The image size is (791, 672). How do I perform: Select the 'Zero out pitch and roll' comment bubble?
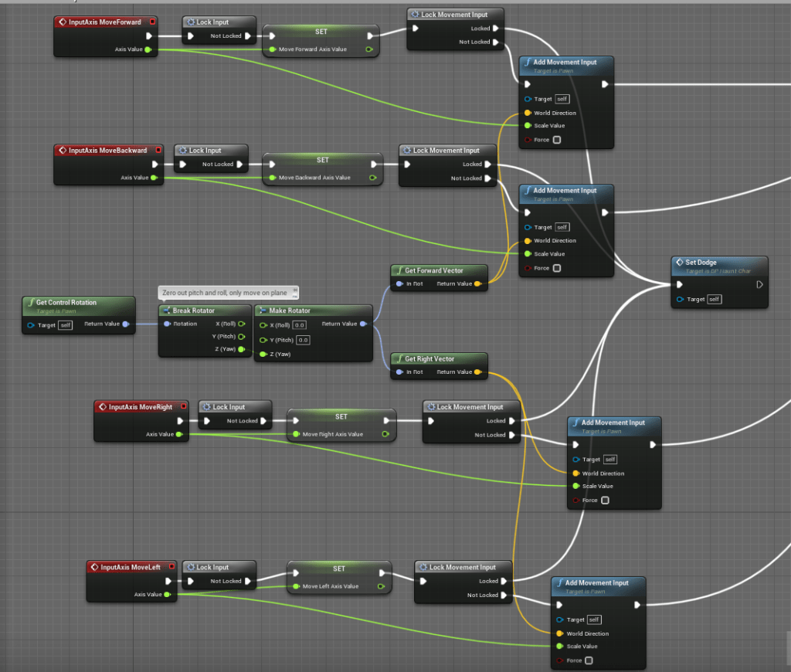pyautogui.click(x=228, y=293)
